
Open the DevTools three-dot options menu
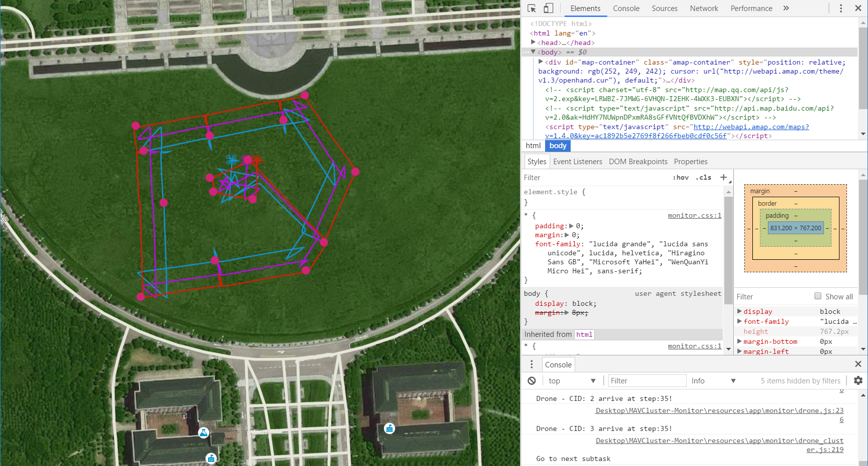(841, 9)
